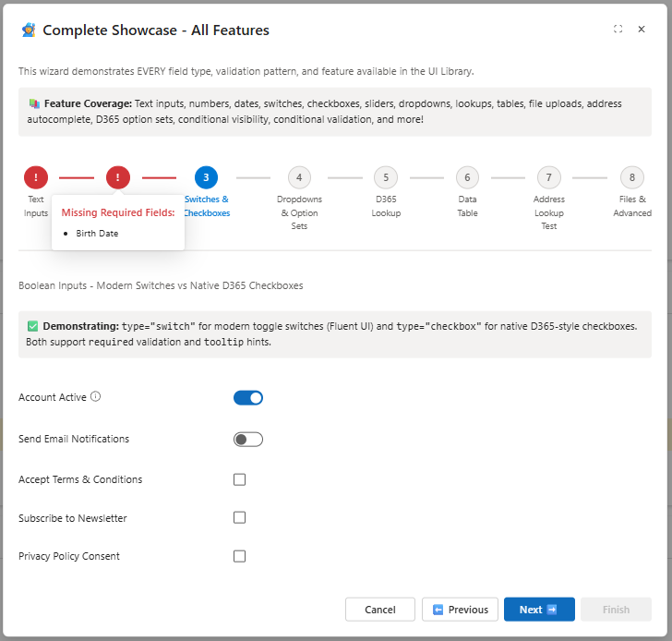Go back with Previous button
This screenshot has width=672, height=641.
point(460,610)
